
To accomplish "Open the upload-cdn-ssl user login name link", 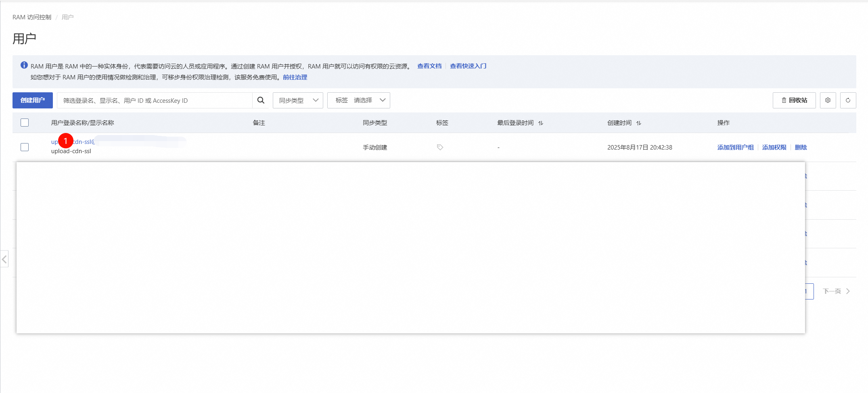I will click(x=73, y=142).
